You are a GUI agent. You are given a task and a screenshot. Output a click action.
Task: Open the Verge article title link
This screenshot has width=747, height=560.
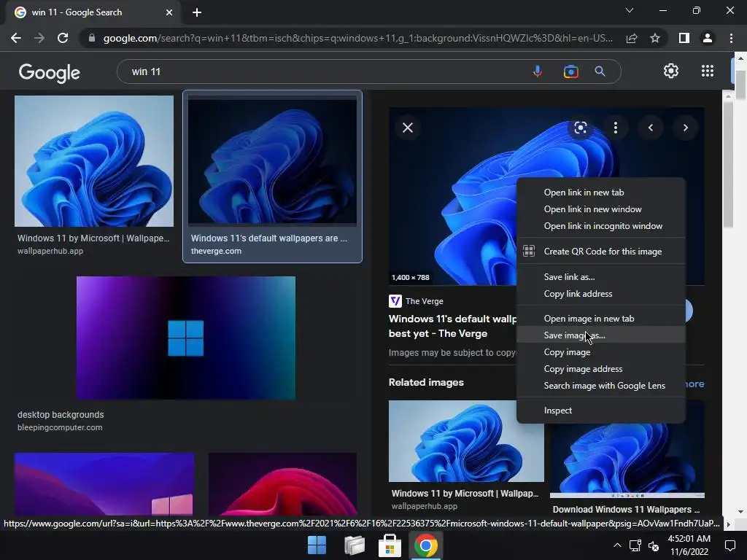click(452, 326)
